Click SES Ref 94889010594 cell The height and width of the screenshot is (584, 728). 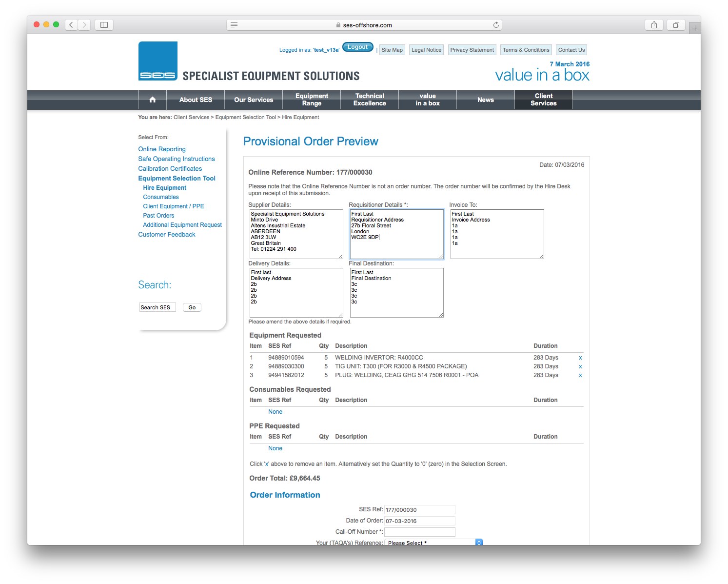[286, 358]
